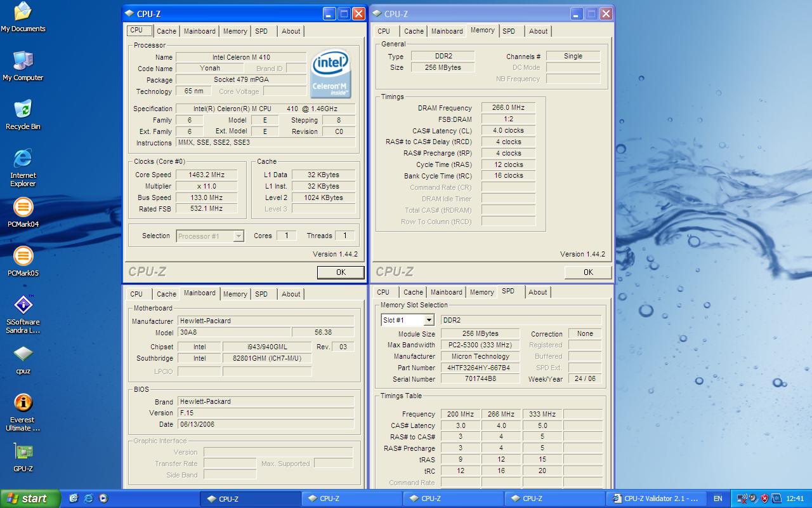Click the Windows Media Player quick launch icon
The image size is (812, 508).
[103, 498]
